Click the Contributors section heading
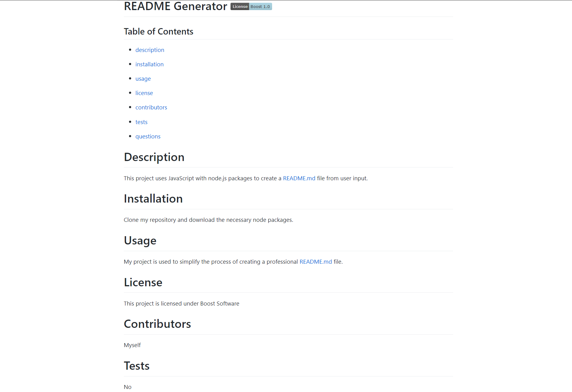Screen dimensions: 572x392 [157, 324]
